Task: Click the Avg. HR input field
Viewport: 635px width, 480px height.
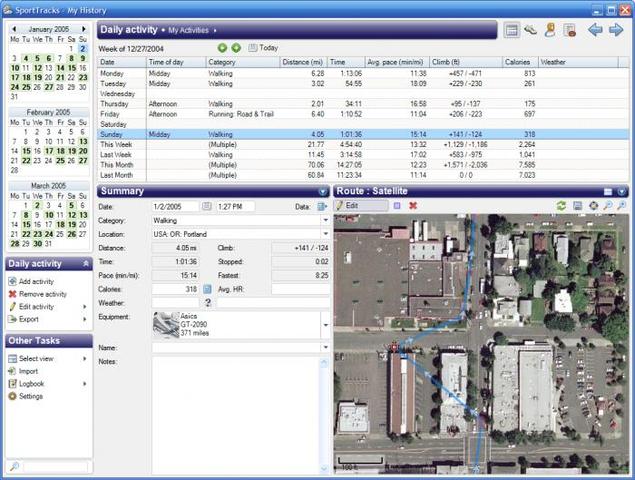Action: [300, 289]
